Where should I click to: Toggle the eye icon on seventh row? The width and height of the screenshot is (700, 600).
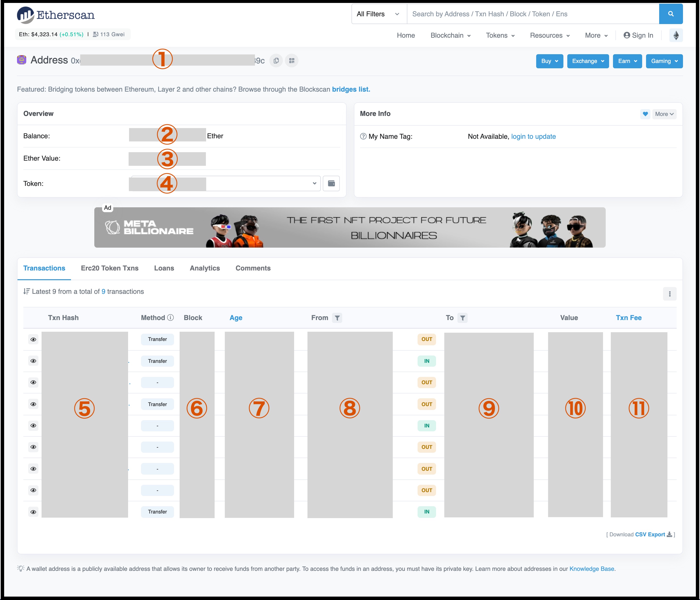click(33, 469)
